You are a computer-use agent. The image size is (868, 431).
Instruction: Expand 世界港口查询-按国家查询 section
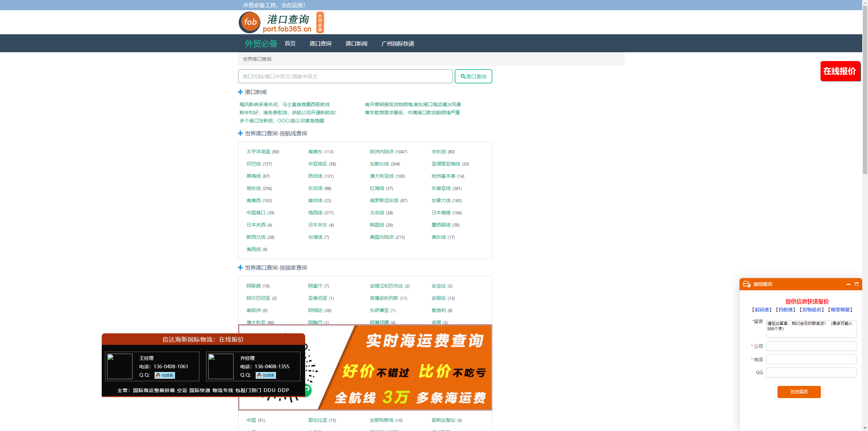tap(240, 268)
